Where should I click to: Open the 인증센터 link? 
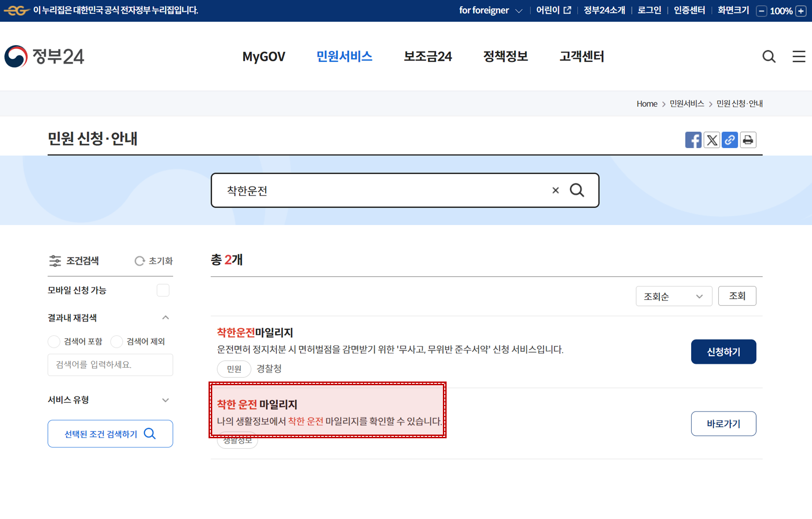tap(689, 10)
